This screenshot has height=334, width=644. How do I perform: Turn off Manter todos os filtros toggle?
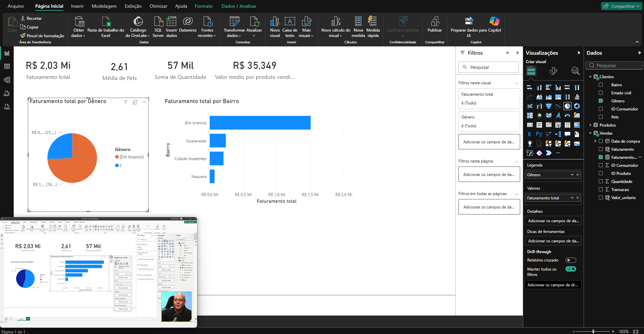coord(571,269)
